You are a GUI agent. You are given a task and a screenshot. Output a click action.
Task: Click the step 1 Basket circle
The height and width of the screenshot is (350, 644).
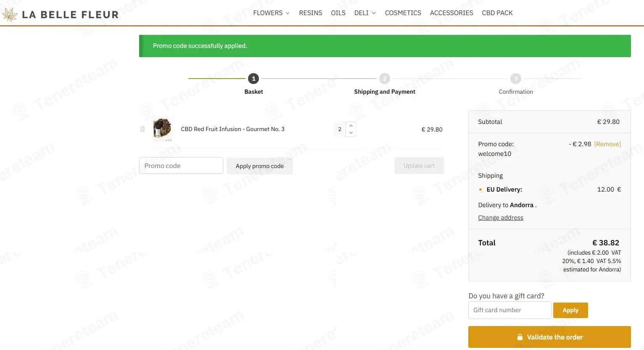coord(253,79)
